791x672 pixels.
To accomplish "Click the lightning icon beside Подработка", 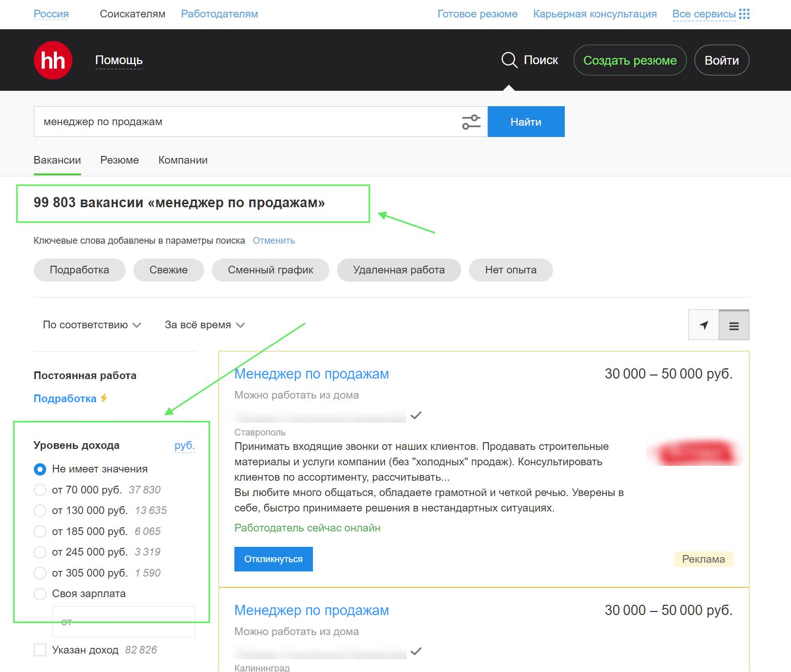I will pos(104,399).
